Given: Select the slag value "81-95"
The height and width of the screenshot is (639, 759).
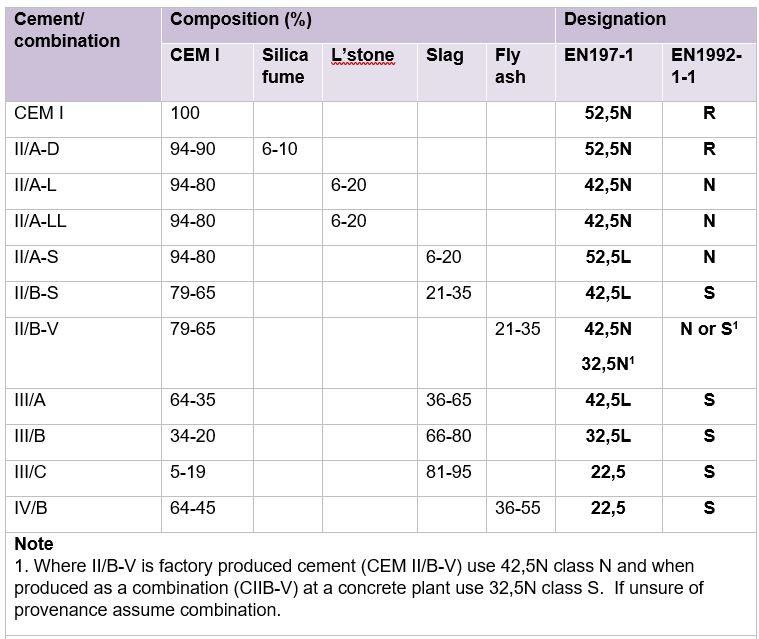Looking at the screenshot, I should tap(444, 472).
